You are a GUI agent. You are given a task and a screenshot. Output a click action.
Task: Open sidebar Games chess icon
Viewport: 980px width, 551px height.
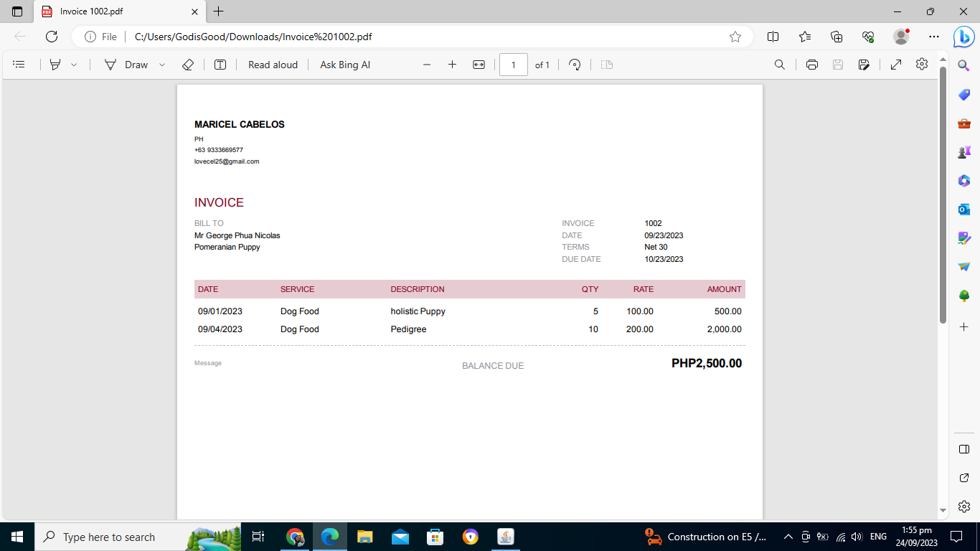(x=964, y=152)
